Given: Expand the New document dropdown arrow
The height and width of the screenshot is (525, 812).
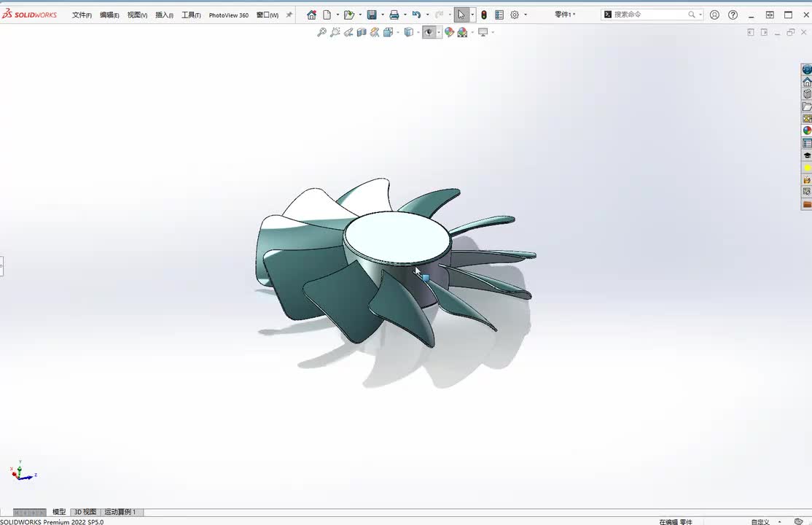Looking at the screenshot, I should click(337, 15).
